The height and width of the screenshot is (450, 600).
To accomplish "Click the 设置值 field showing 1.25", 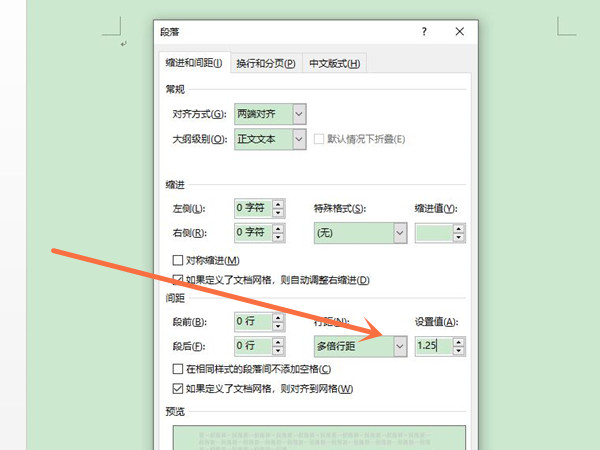I will point(433,346).
